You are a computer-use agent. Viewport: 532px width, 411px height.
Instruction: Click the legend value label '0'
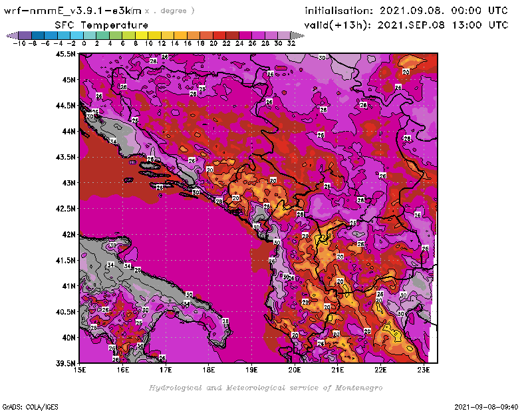pos(84,43)
